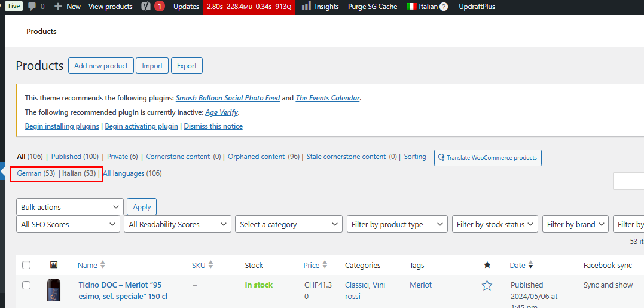Toggle featured star for Ticino DOC Merlot

[487, 285]
